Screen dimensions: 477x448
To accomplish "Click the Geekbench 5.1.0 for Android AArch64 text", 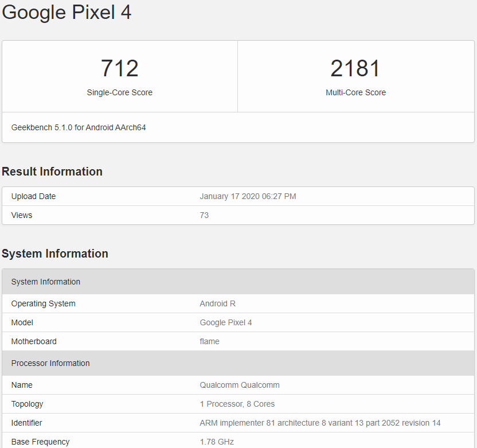I will pyautogui.click(x=79, y=127).
